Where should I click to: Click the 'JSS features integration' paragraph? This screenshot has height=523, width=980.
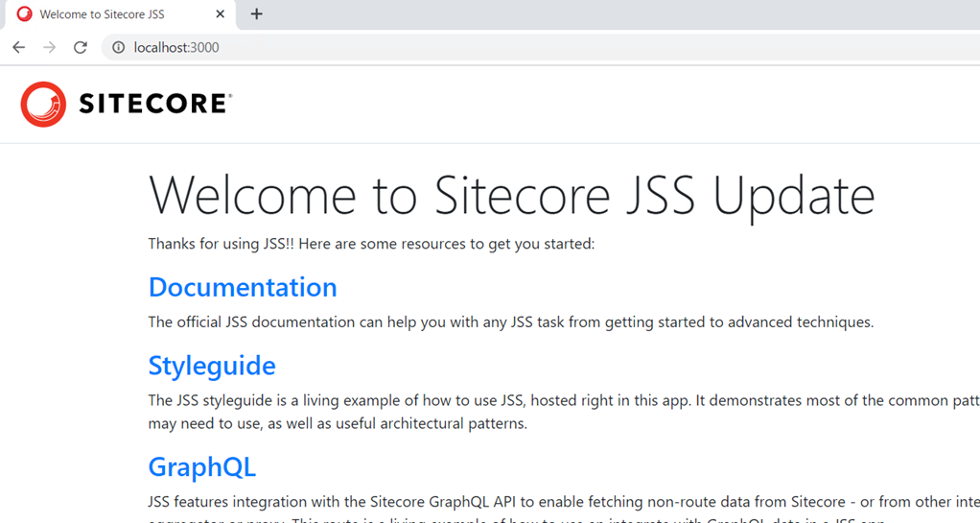564,511
